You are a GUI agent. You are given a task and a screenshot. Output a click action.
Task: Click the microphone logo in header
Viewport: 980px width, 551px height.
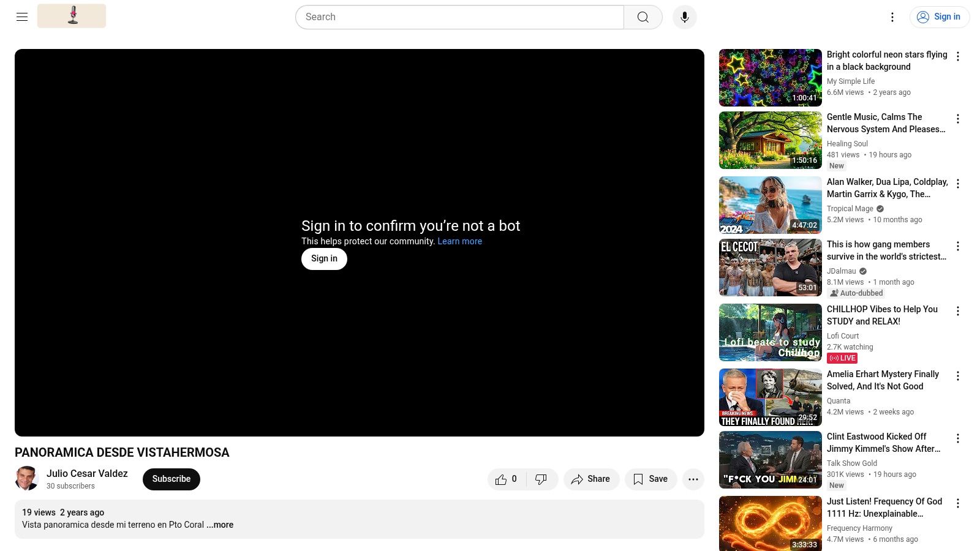coord(72,16)
